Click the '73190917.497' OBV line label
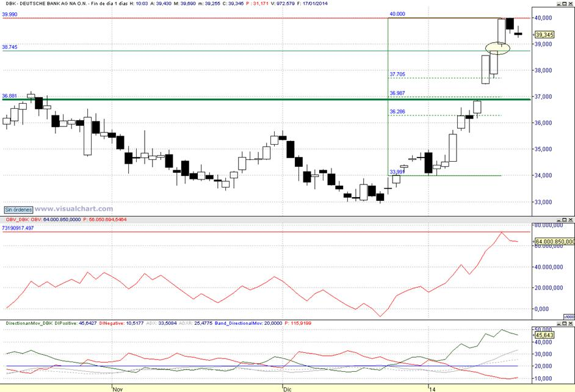Viewport: 575px width, 392px height. pyautogui.click(x=18, y=228)
